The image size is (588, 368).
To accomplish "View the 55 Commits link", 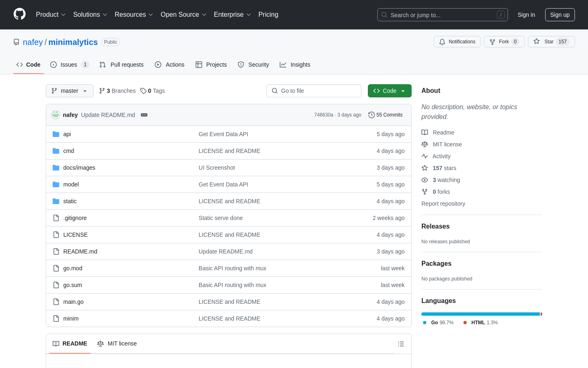I will pyautogui.click(x=385, y=115).
